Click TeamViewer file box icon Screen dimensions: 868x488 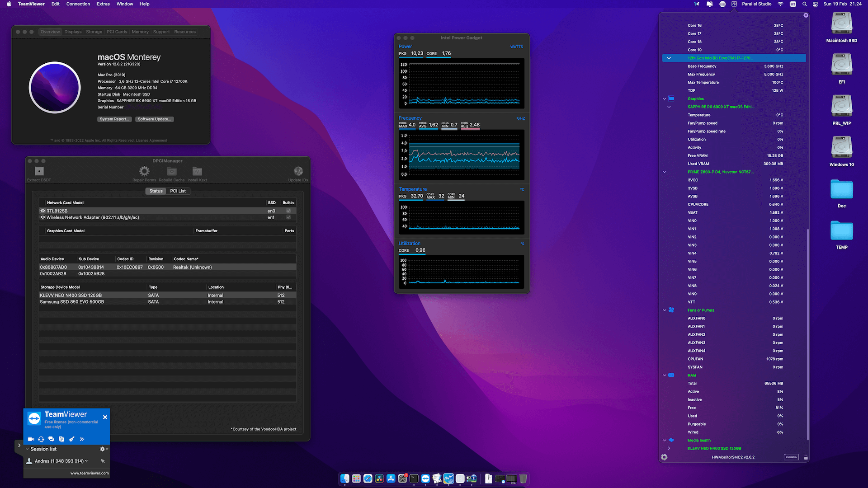tap(61, 439)
